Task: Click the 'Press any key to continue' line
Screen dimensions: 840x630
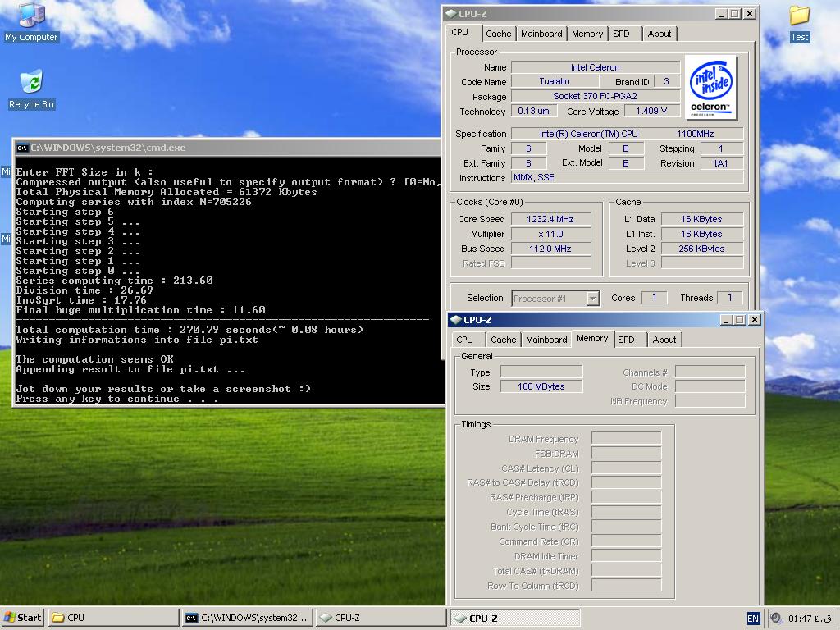Action: 117,399
